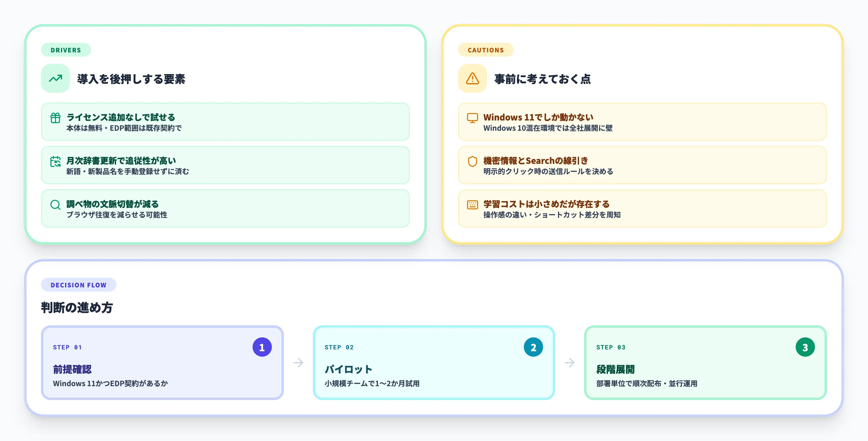Select the keyboard icon beside 学習コスト項目
Viewport: 868px width, 441px height.
point(472,205)
